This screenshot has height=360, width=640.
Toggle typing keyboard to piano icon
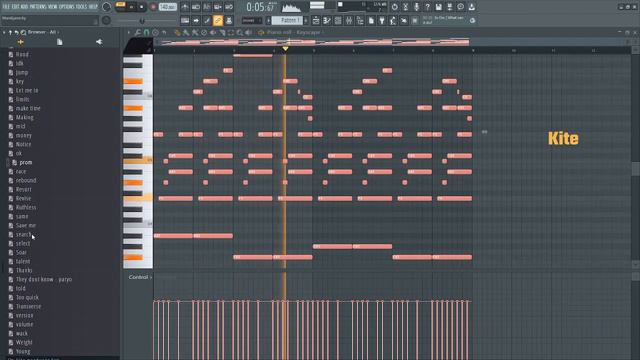[x=185, y=20]
